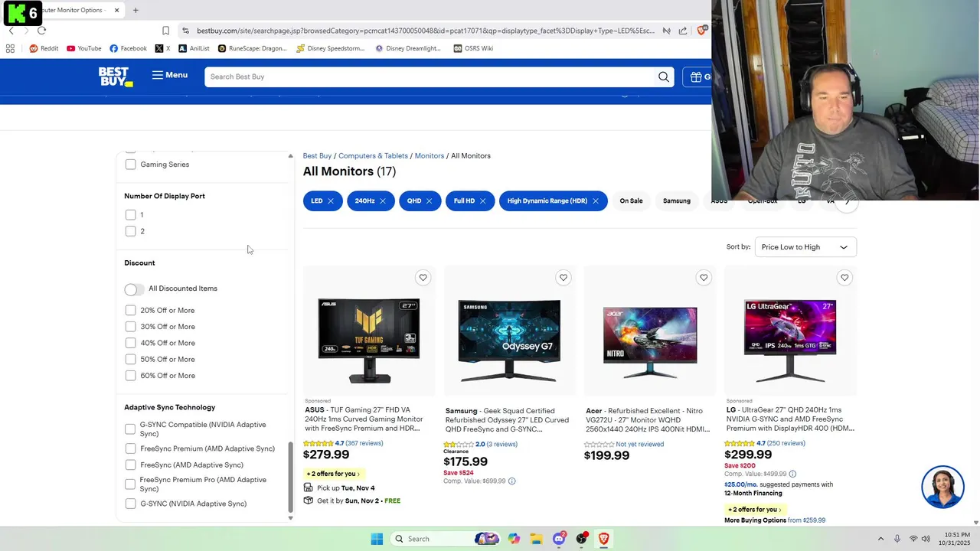Open the Windows Start menu
The height and width of the screenshot is (551, 980).
pos(377,539)
